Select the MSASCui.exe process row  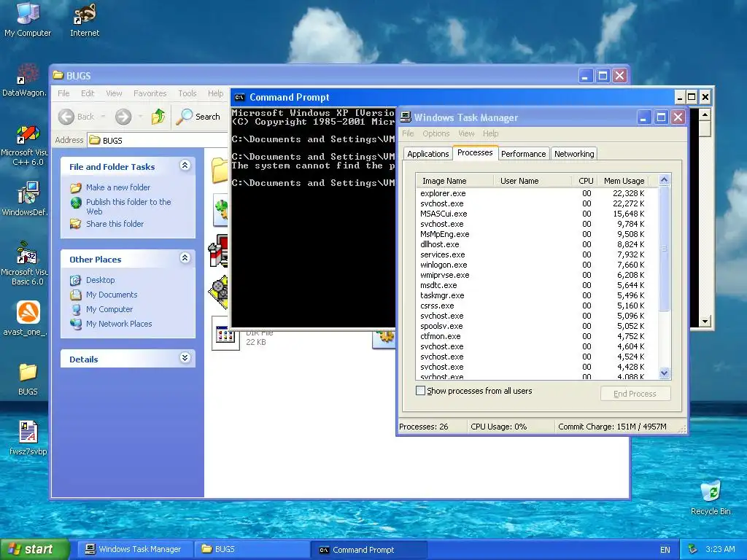pyautogui.click(x=537, y=214)
